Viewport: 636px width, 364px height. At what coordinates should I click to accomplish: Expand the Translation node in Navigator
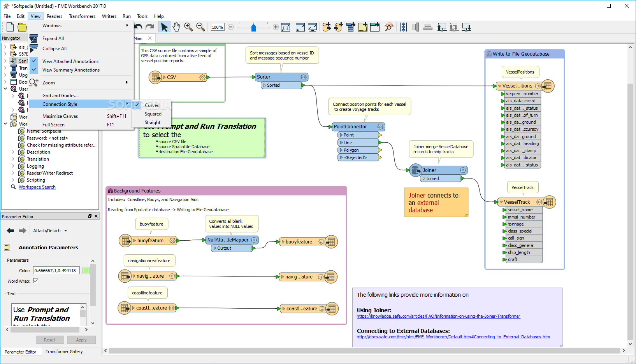point(13,159)
